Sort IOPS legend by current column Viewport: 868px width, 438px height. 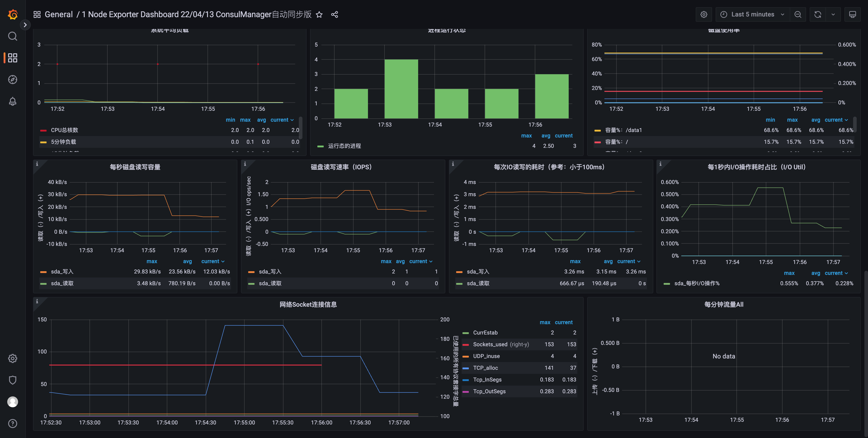(420, 261)
